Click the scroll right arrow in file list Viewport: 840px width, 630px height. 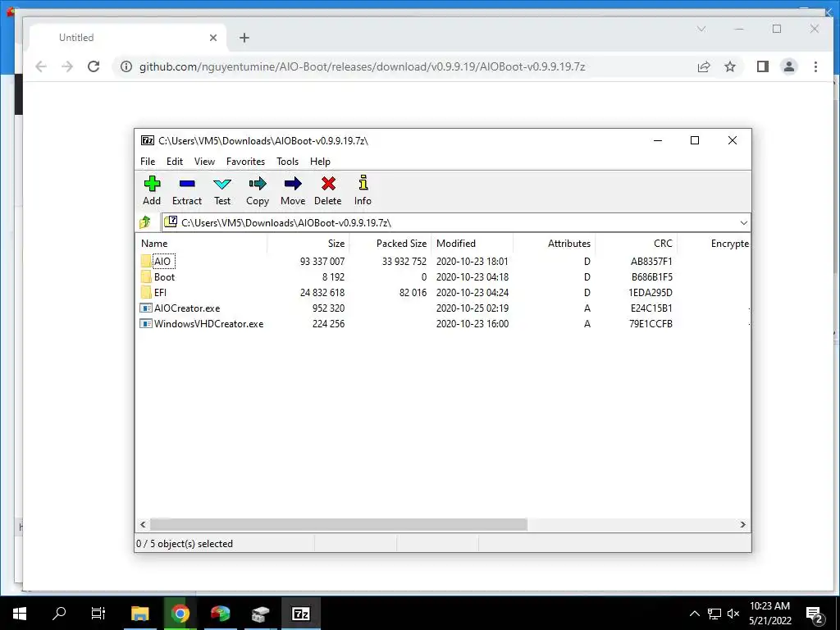coord(742,524)
